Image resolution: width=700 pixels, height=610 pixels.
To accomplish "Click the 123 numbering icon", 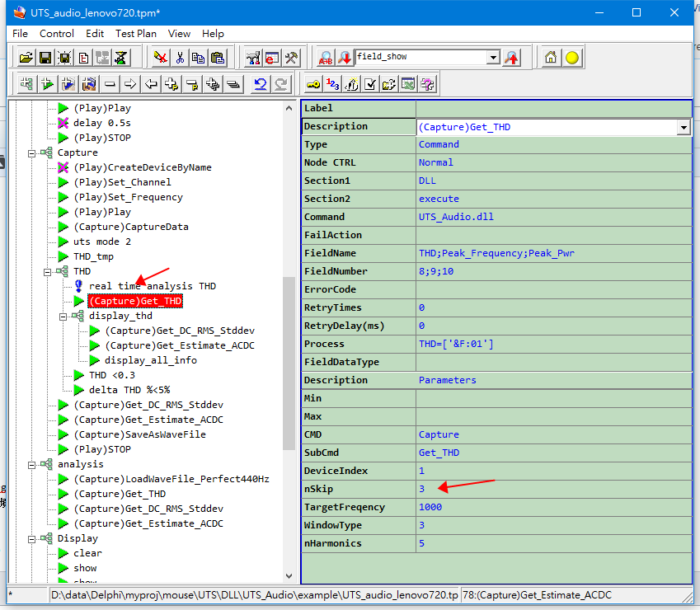I will point(332,84).
